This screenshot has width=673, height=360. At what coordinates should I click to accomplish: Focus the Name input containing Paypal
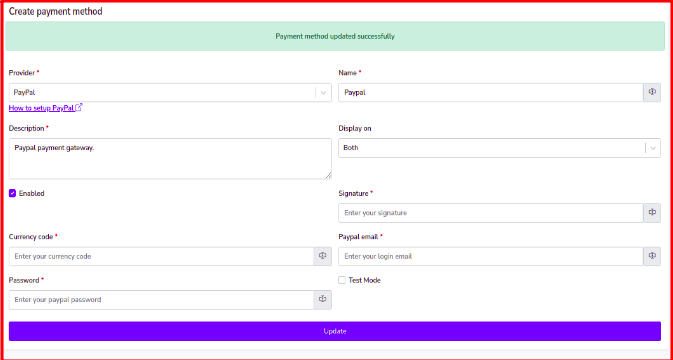coord(491,92)
